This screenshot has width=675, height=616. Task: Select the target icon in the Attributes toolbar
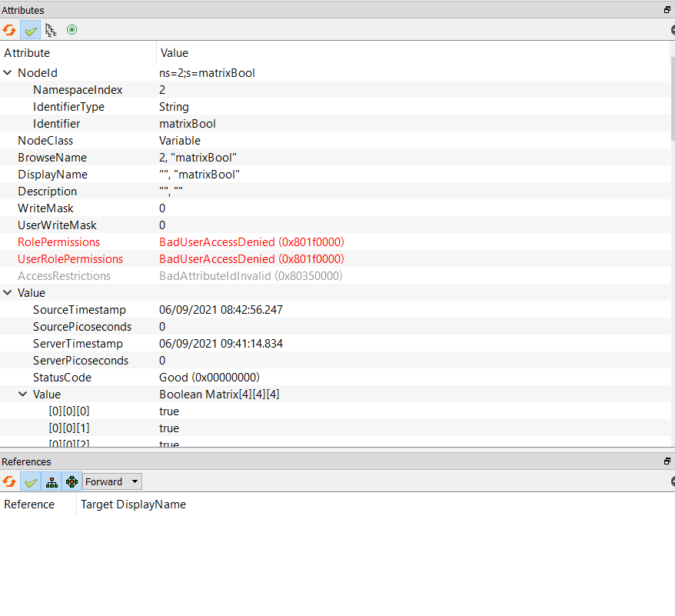71,30
